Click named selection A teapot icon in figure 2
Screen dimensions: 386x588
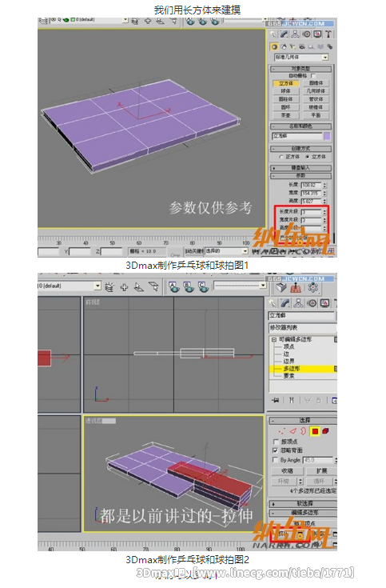pos(173,287)
